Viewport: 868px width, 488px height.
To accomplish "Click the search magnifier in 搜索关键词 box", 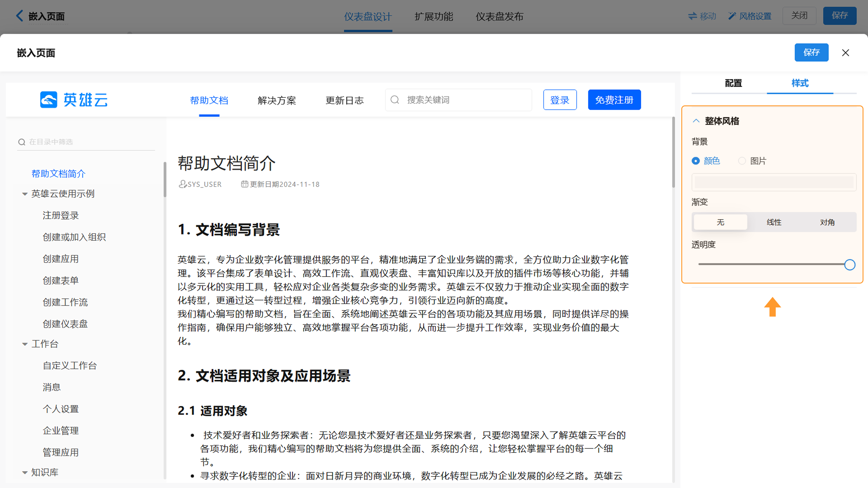I will pos(395,100).
